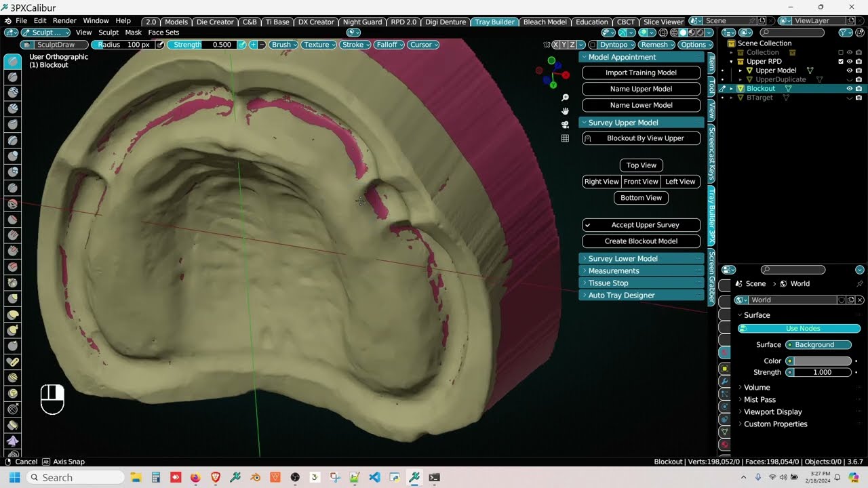Open the Material properties tab at bottom
This screenshot has width=868, height=488.
[724, 445]
